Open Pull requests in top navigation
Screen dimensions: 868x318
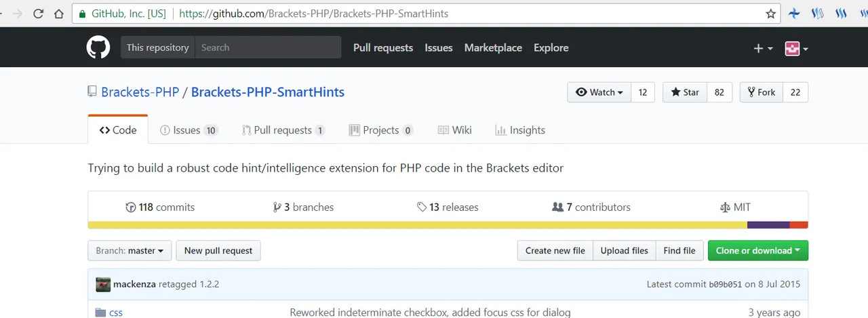[x=383, y=47]
